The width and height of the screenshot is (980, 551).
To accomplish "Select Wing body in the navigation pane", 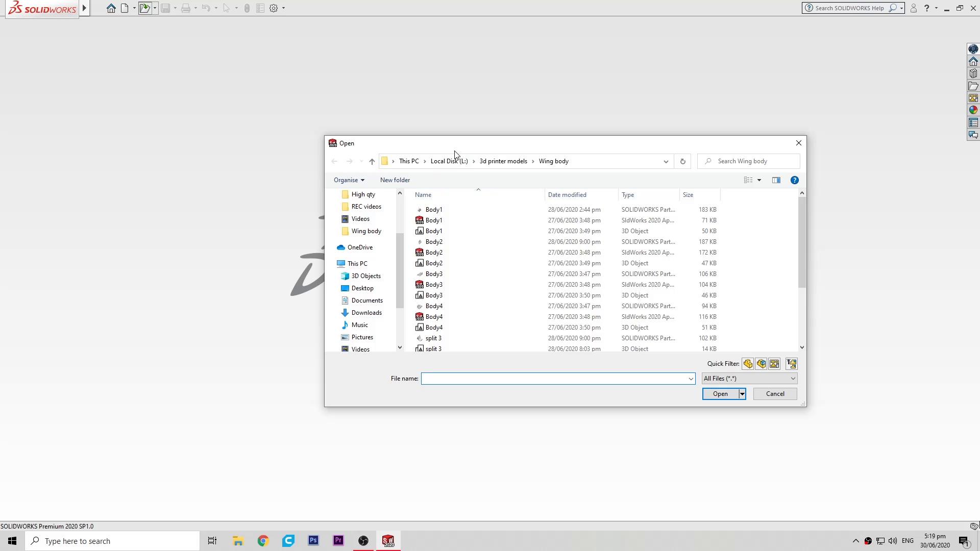I will [366, 231].
